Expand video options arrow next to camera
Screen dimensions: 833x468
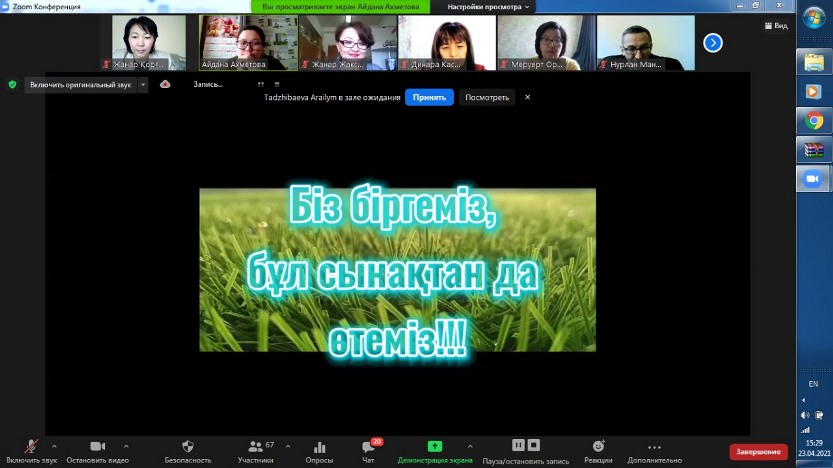click(x=126, y=446)
